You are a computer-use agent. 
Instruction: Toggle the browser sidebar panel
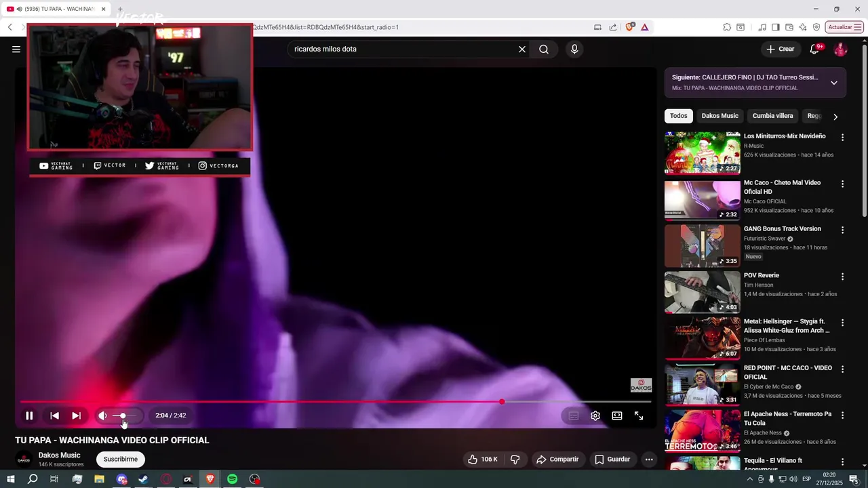776,27
